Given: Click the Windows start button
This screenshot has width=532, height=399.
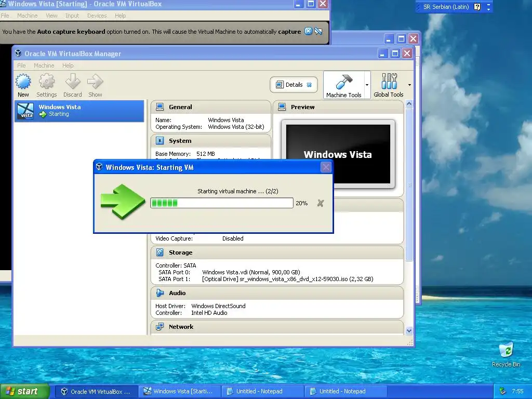Looking at the screenshot, I should click(x=24, y=391).
